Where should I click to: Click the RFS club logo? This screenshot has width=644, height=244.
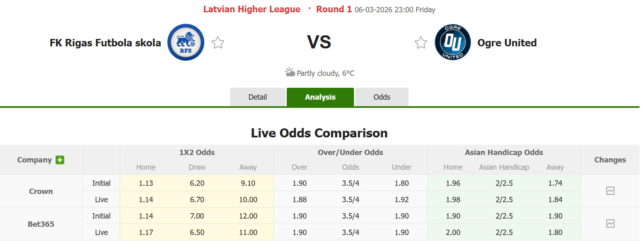tap(186, 42)
